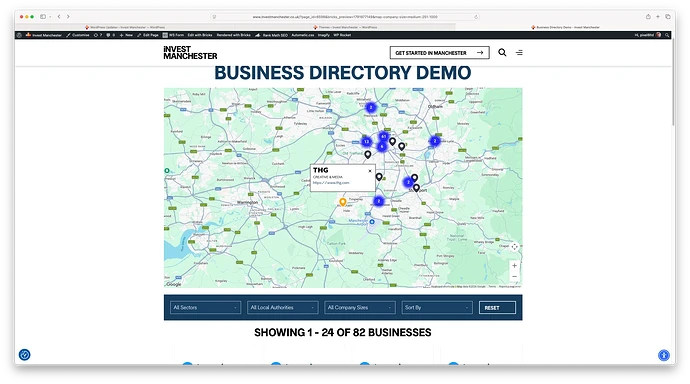Switch to the Themes tab
The height and width of the screenshot is (384, 690).
click(345, 27)
